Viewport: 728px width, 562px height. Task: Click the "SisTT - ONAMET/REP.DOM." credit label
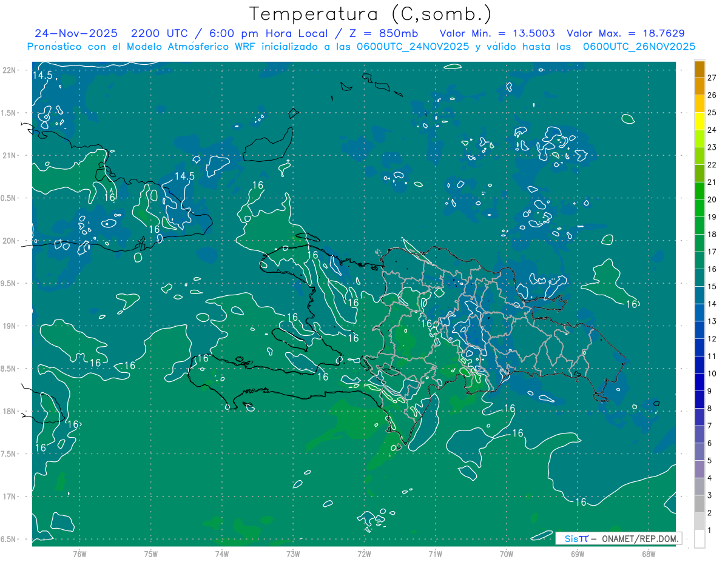(619, 538)
